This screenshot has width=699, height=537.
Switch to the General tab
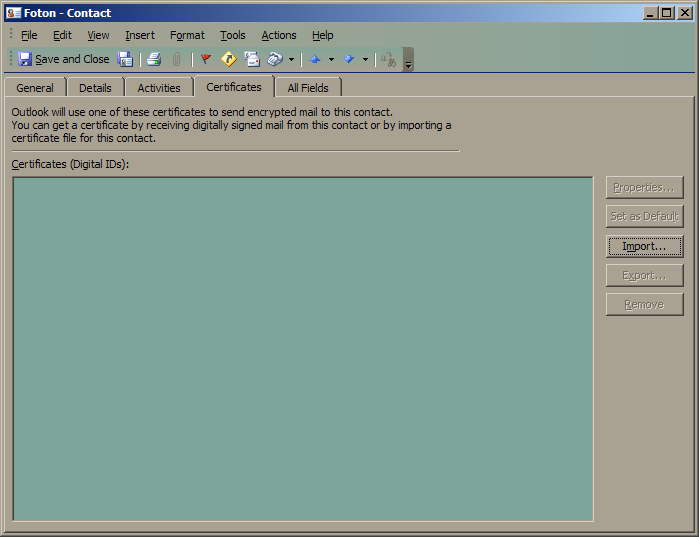[x=35, y=88]
